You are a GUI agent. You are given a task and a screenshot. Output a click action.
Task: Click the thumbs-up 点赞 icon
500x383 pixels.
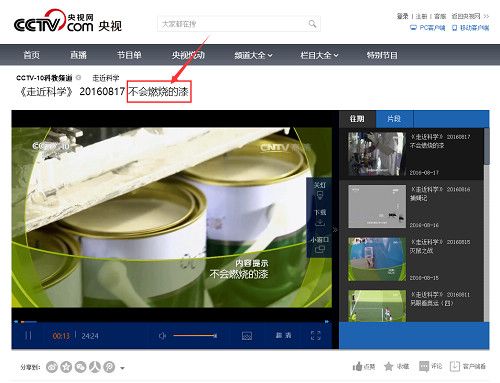pos(357,367)
